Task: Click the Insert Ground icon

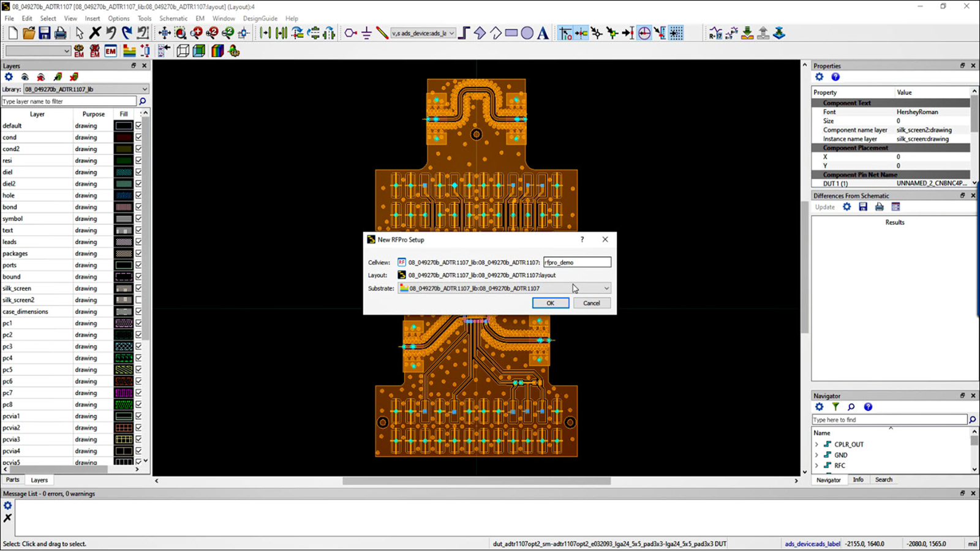Action: pos(366,33)
